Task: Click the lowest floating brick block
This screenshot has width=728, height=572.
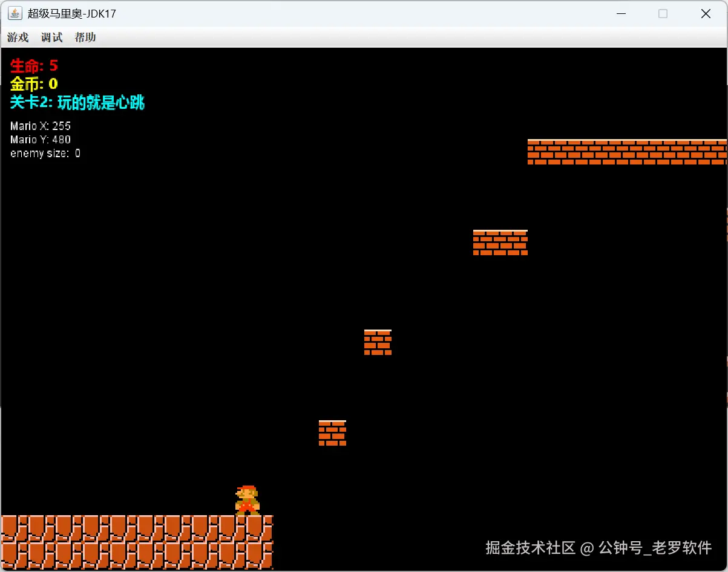Action: pyautogui.click(x=332, y=433)
